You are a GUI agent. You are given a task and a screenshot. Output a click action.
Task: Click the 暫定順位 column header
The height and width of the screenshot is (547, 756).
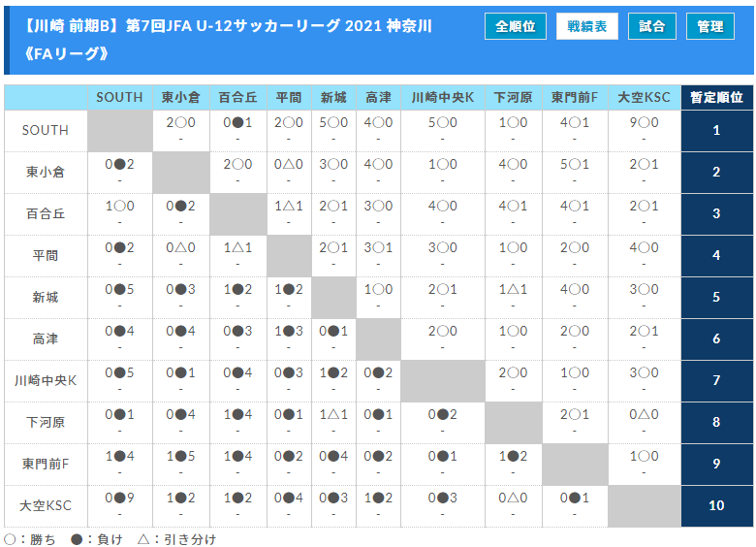(716, 97)
